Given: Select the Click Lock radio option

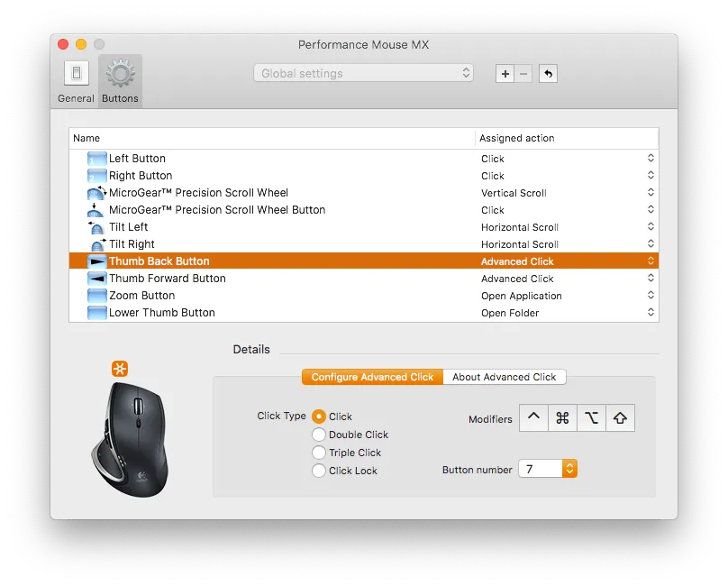Looking at the screenshot, I should pos(319,471).
